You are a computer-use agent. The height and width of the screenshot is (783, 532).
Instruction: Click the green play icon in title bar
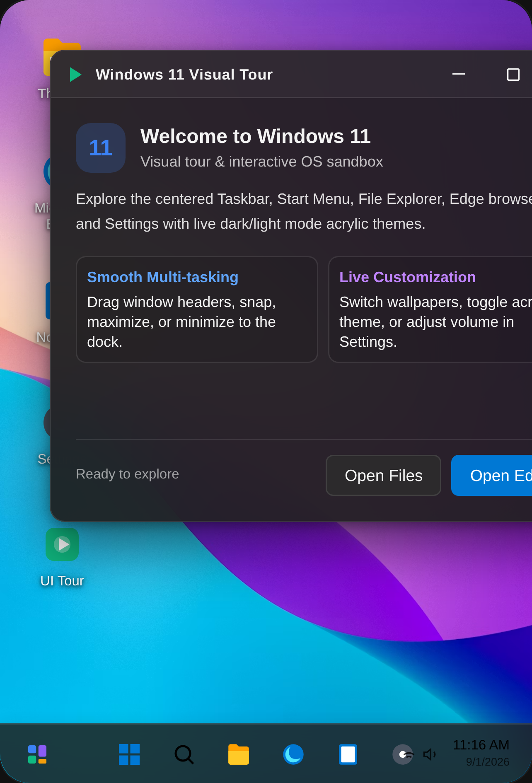[x=75, y=75]
